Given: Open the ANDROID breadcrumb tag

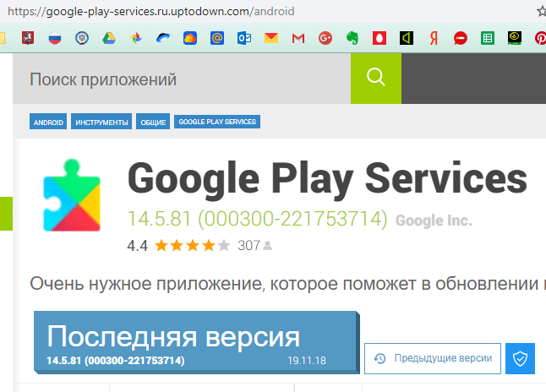Looking at the screenshot, I should click(x=48, y=122).
